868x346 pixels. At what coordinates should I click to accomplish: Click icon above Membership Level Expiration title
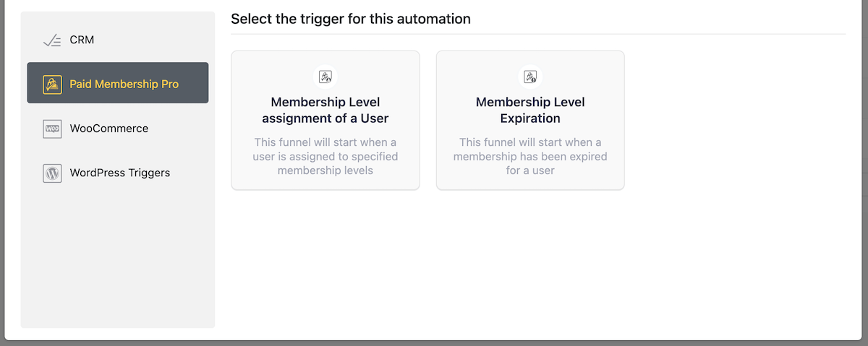pos(530,77)
